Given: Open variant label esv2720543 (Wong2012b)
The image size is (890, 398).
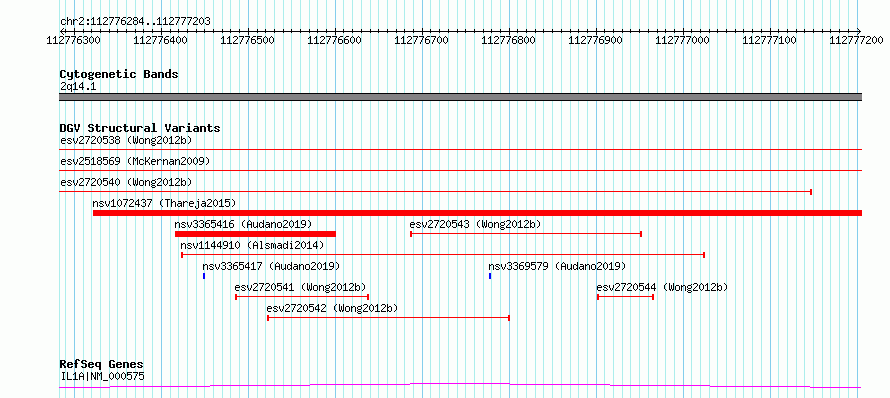Looking at the screenshot, I should coord(476,224).
